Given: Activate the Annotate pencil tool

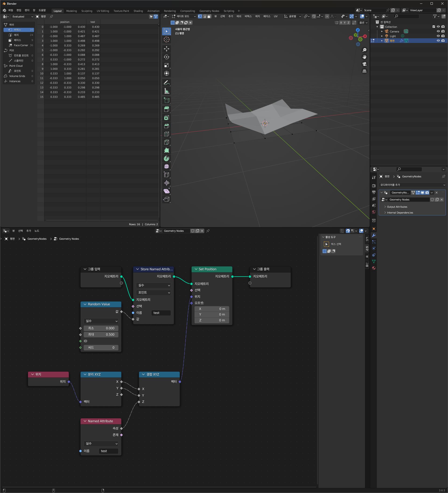Looking at the screenshot, I should (166, 83).
